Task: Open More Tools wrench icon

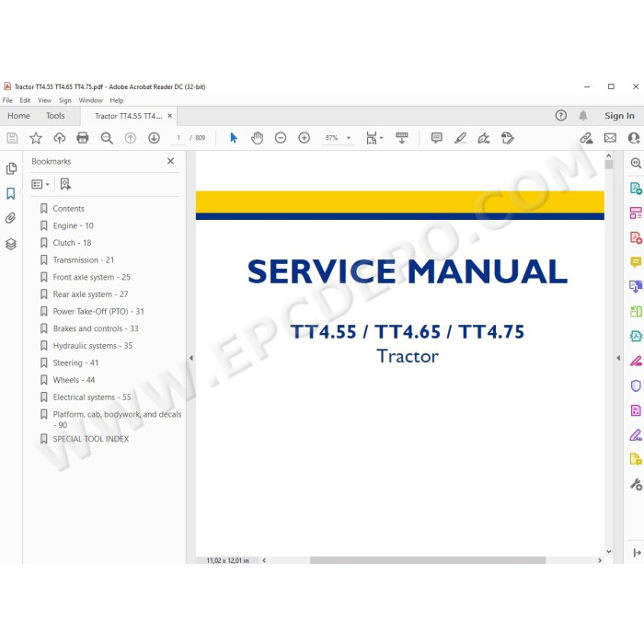Action: pos(636,485)
